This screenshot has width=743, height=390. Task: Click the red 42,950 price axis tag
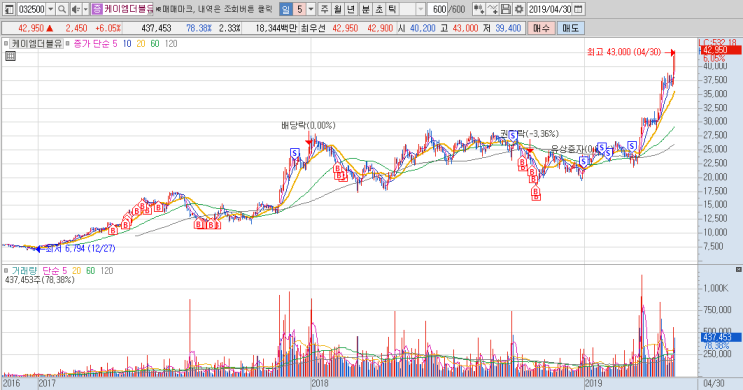tap(720, 50)
